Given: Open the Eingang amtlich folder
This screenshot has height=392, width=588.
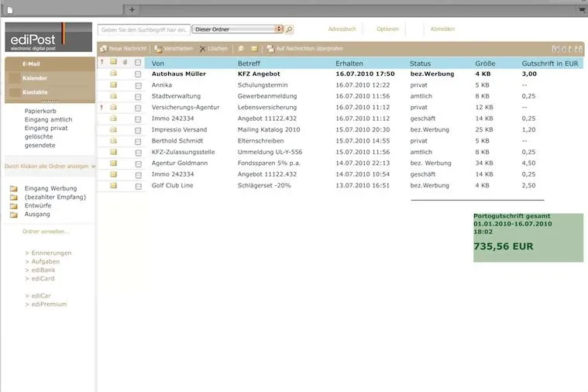Looking at the screenshot, I should click(x=48, y=119).
